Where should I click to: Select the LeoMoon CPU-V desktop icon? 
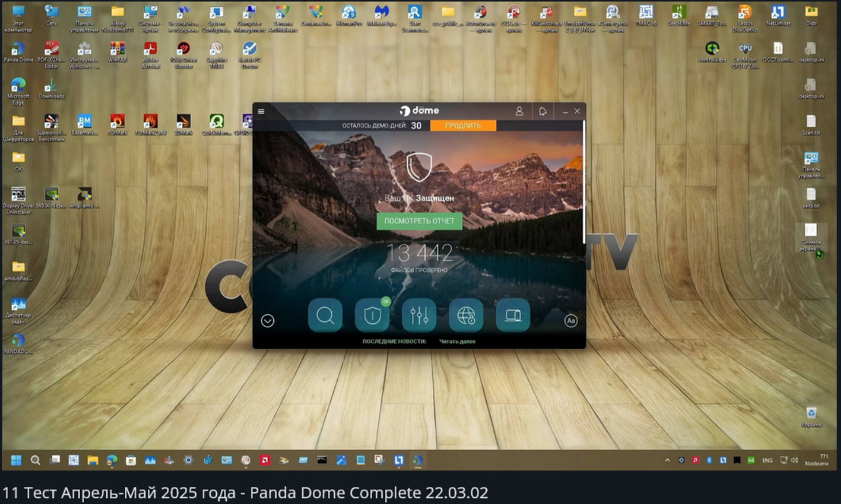point(745,55)
